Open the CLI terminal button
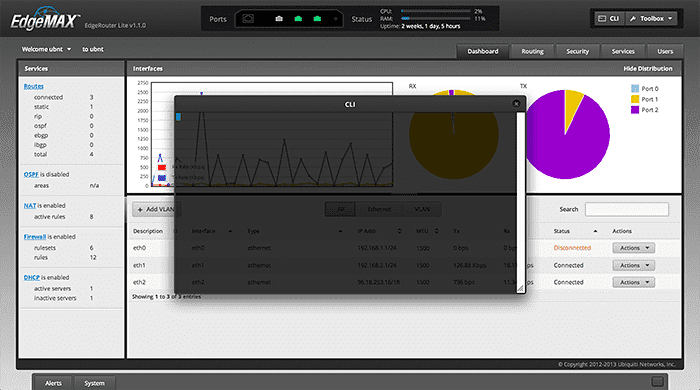Viewport: 700px width, 390px height. (x=608, y=19)
